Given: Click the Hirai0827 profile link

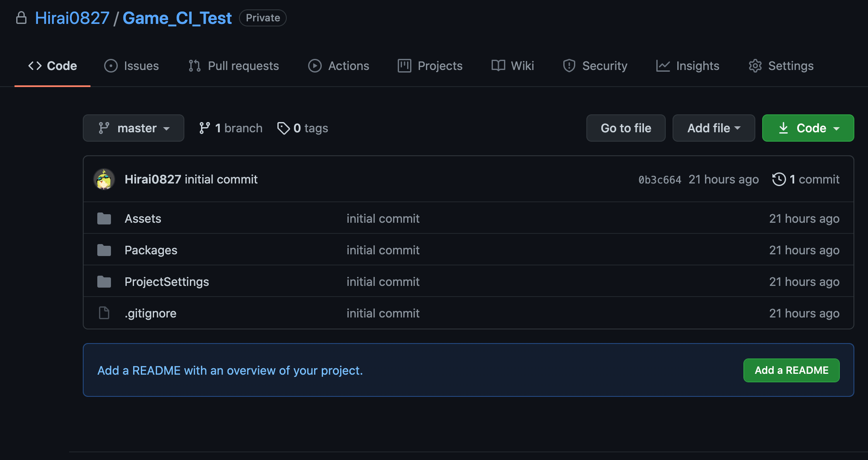Looking at the screenshot, I should 72,17.
